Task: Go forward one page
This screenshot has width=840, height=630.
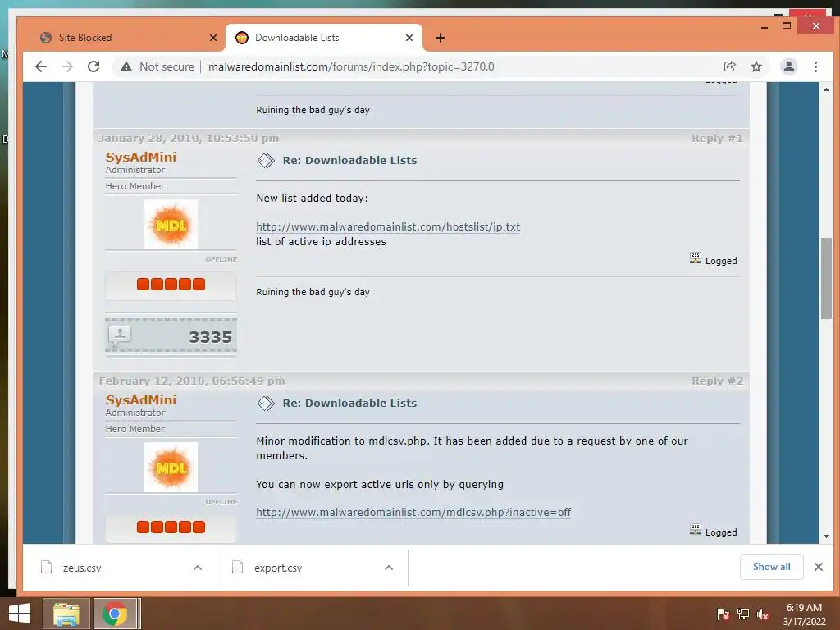Action: click(67, 66)
